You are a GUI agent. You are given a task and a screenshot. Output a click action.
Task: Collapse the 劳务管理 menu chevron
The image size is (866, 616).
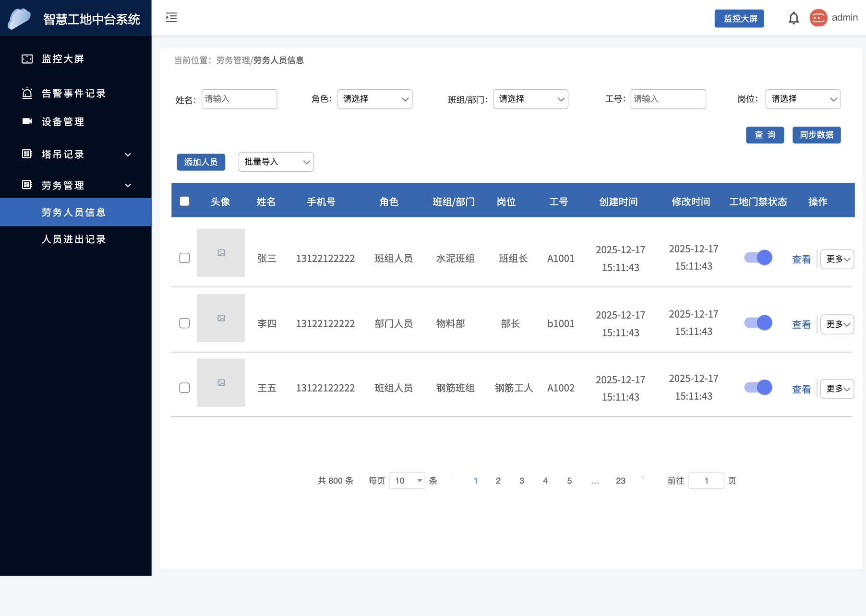pos(128,185)
